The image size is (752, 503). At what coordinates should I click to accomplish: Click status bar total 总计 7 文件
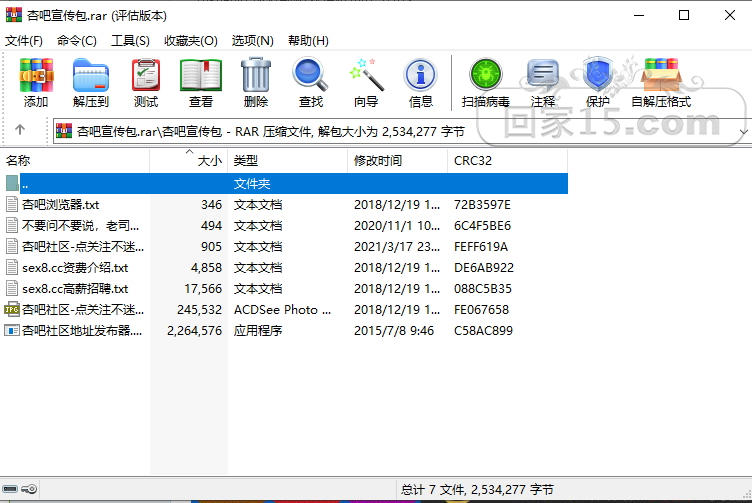pos(477,490)
